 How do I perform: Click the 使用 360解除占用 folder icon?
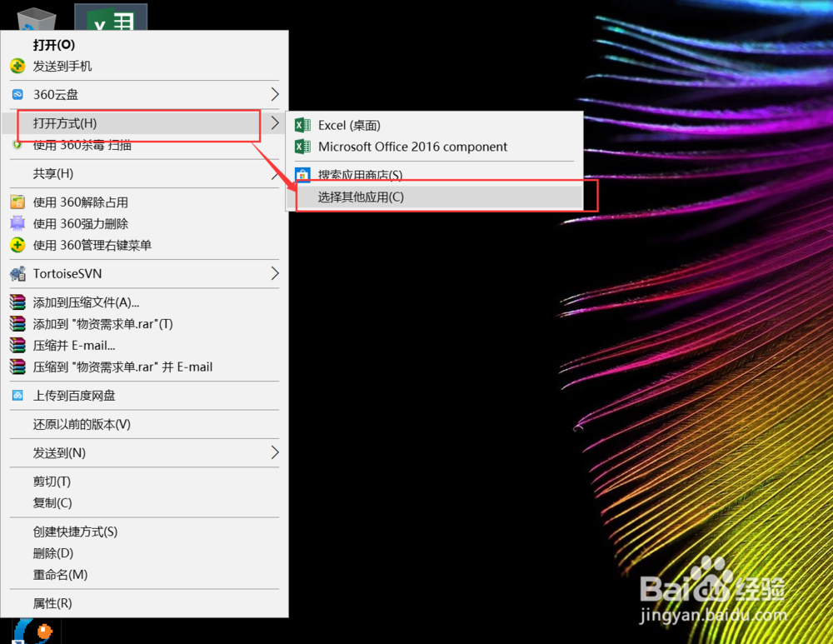(x=17, y=202)
